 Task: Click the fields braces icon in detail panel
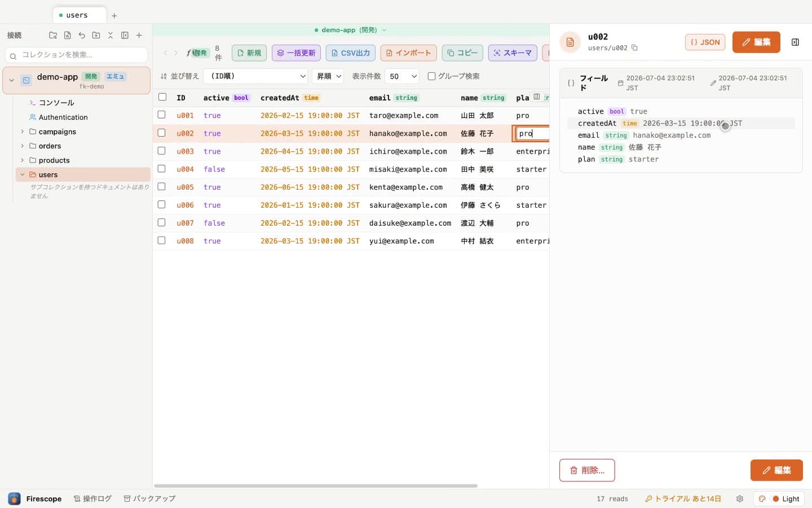click(x=571, y=83)
